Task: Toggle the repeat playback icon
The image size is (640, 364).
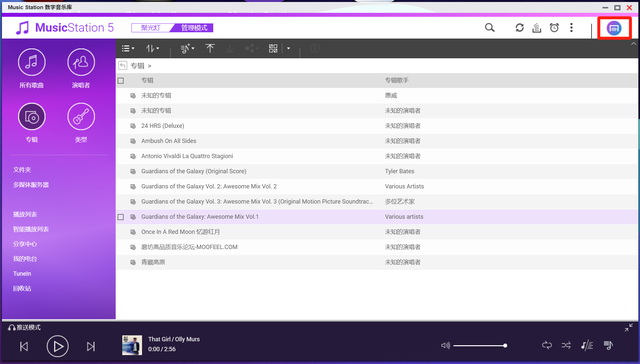Action: (547, 345)
